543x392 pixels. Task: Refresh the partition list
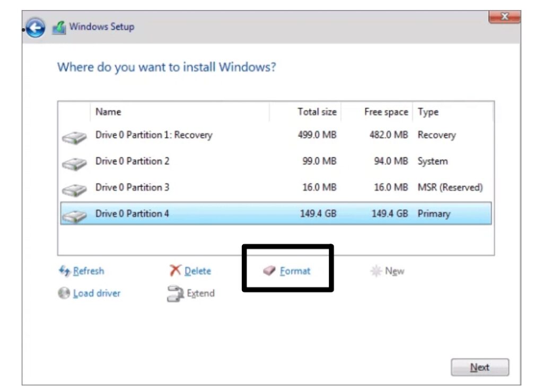click(x=89, y=271)
